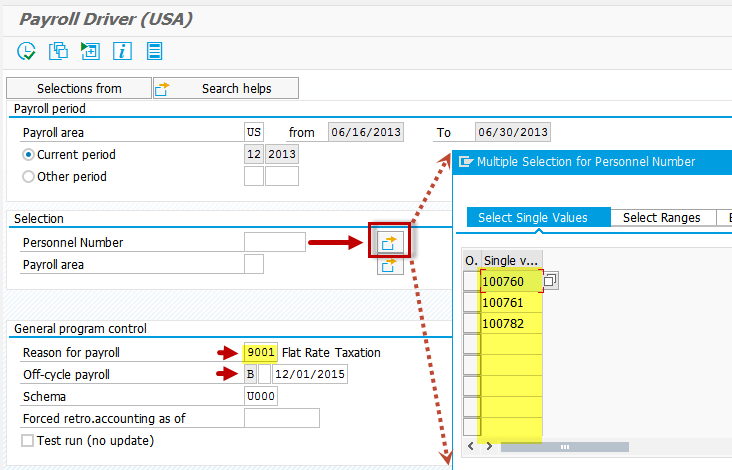
Task: Click the Reason for payroll field 9001
Action: (x=260, y=352)
